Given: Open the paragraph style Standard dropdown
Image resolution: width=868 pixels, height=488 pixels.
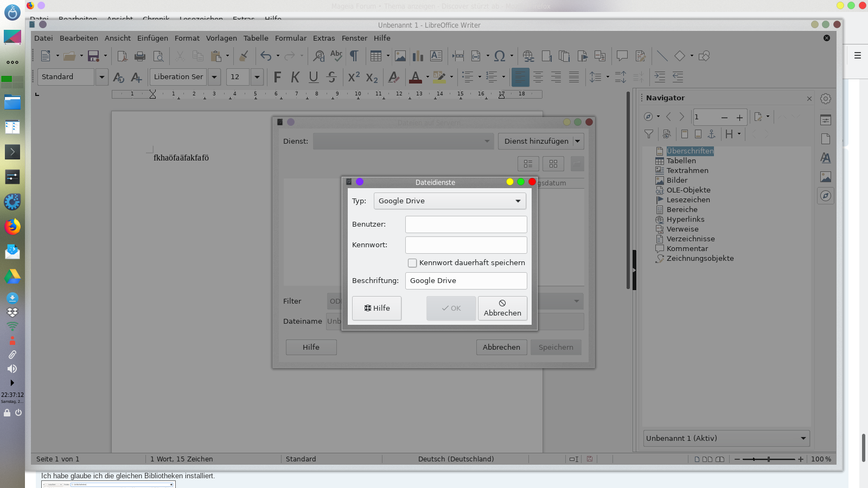Looking at the screenshot, I should (x=102, y=77).
